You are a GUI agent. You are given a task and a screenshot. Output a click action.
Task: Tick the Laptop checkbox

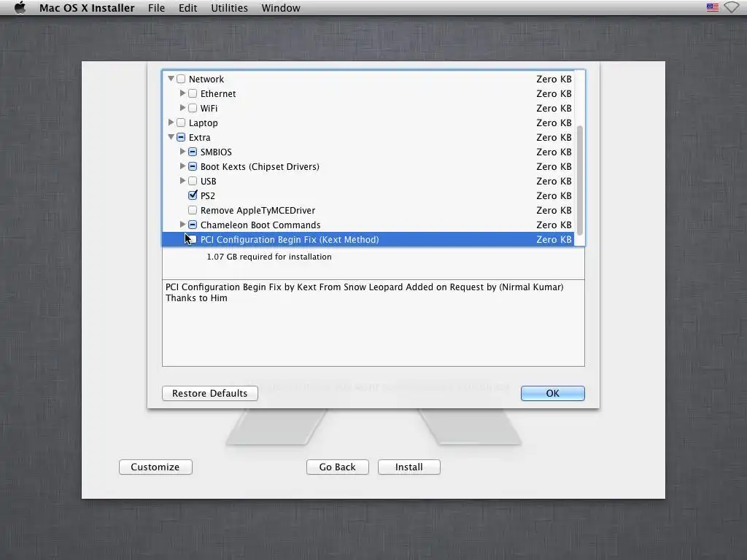181,122
